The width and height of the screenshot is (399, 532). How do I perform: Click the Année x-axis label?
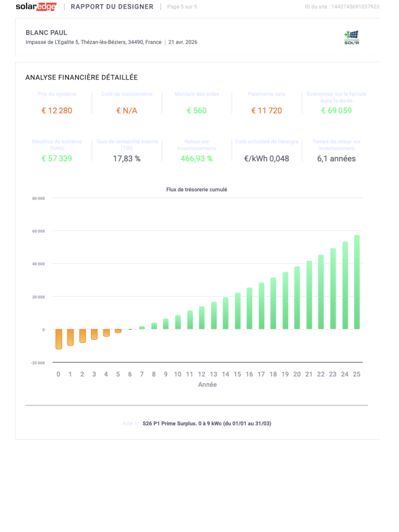point(207,385)
